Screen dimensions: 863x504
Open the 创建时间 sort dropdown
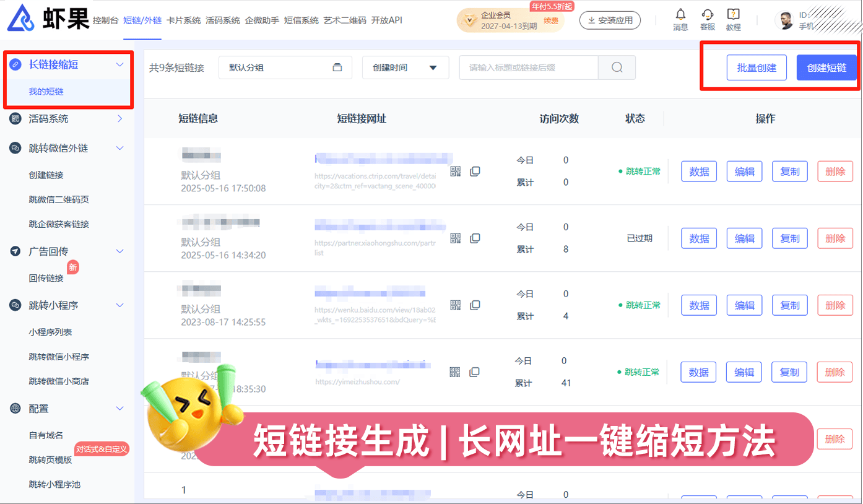[405, 67]
